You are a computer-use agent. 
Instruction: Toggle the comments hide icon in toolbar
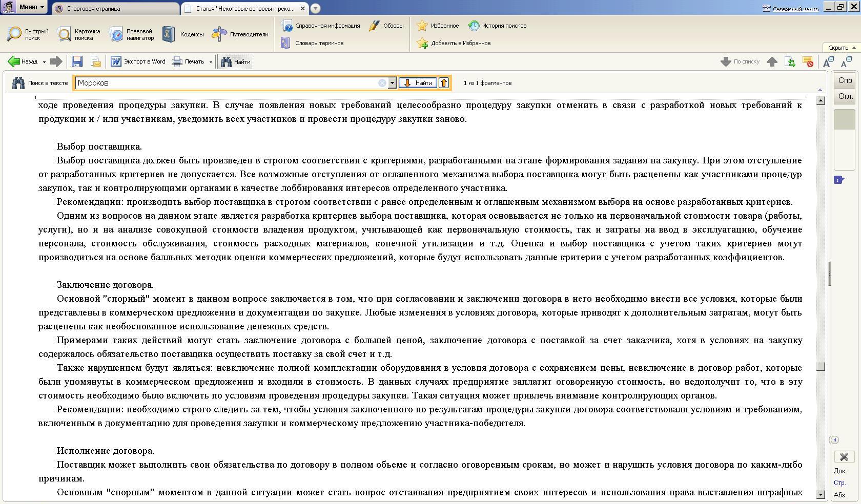808,62
